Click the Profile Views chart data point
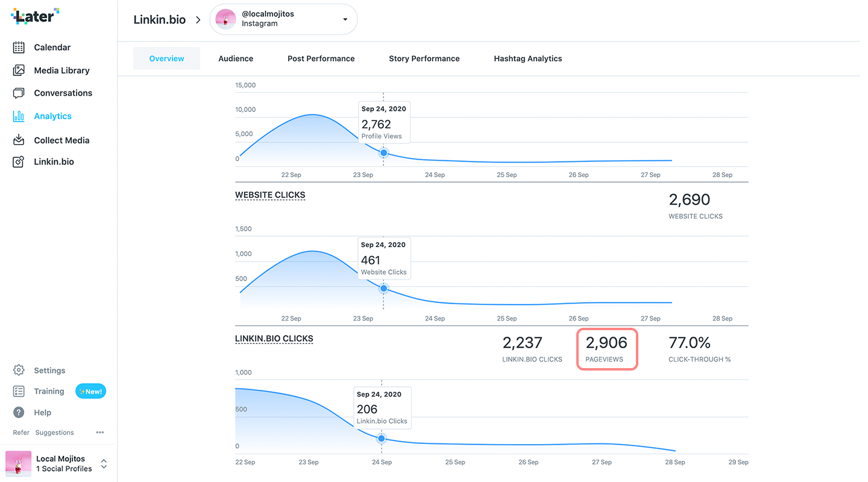Image resolution: width=868 pixels, height=482 pixels. point(383,152)
